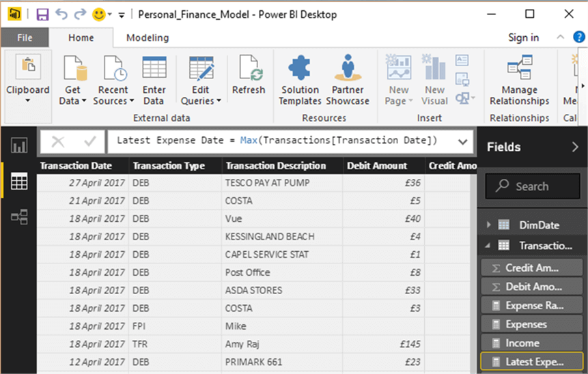Open Solution Templates
The width and height of the screenshot is (588, 374).
click(x=300, y=81)
